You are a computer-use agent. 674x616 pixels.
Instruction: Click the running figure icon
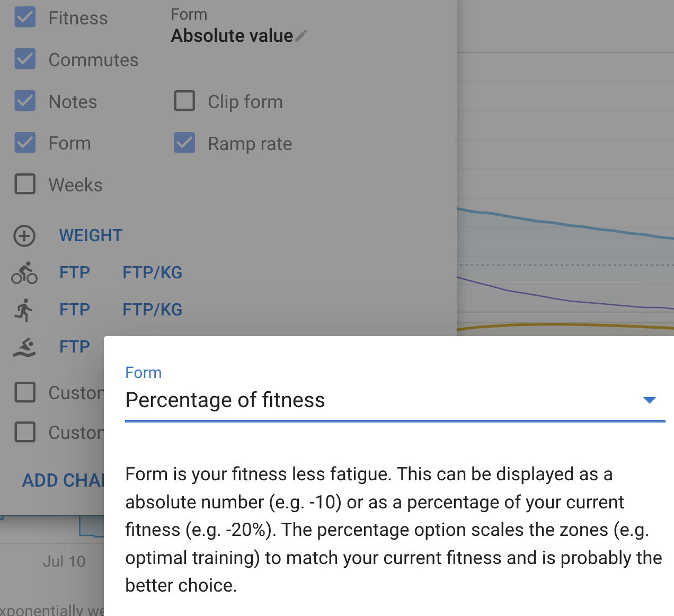24,310
